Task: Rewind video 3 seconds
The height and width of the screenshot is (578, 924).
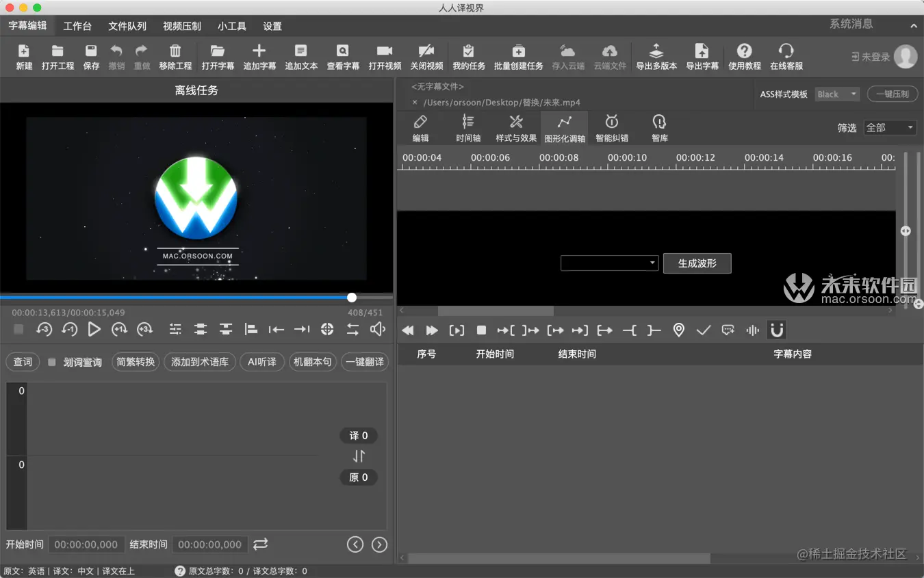Action: [x=44, y=330]
